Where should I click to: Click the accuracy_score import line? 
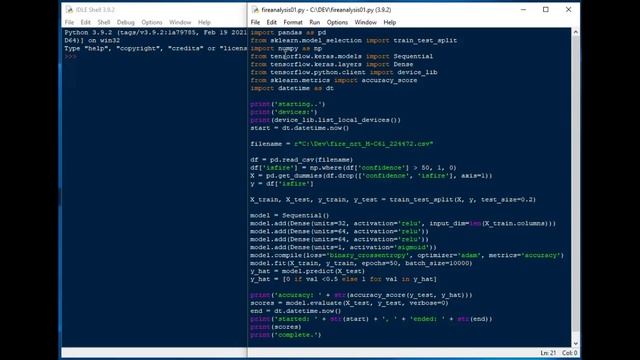click(x=334, y=80)
